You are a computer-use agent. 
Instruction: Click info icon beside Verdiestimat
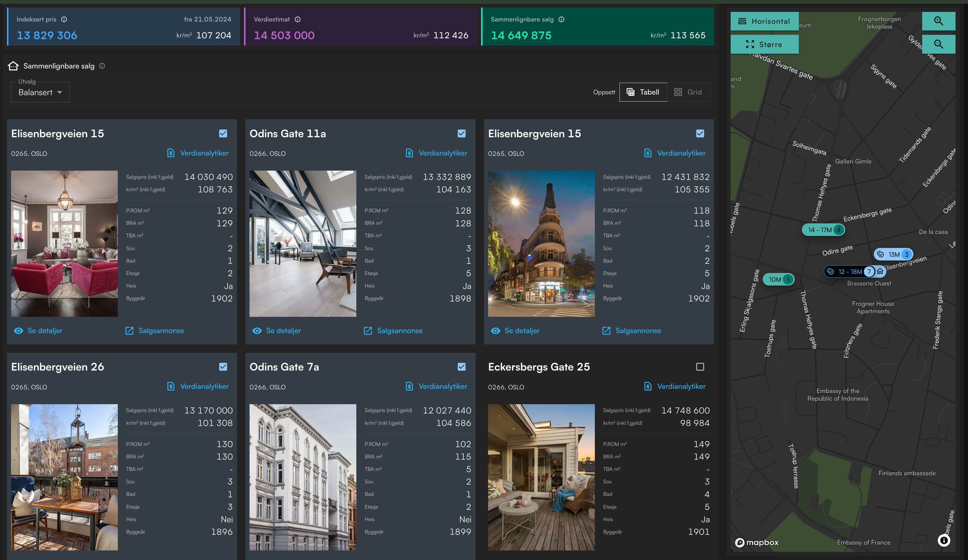[297, 19]
